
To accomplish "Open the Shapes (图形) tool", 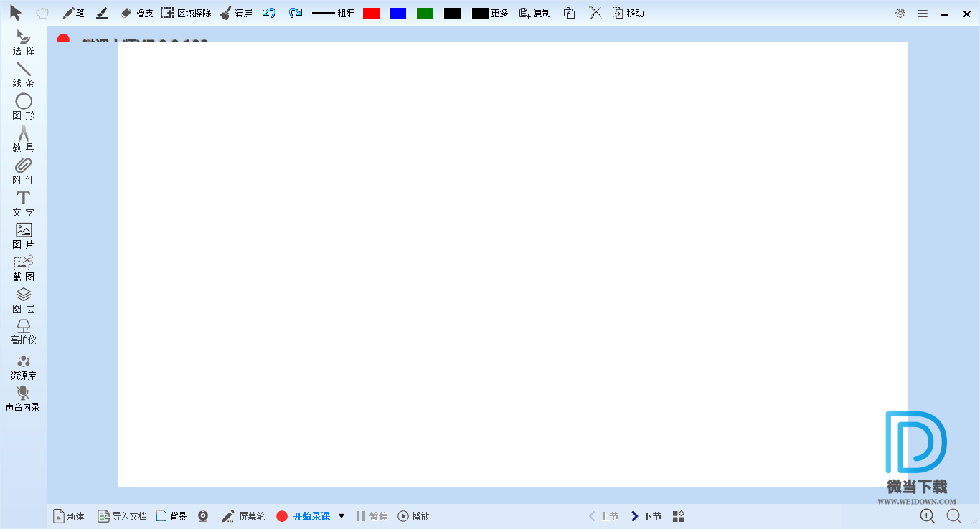I will coord(23,107).
